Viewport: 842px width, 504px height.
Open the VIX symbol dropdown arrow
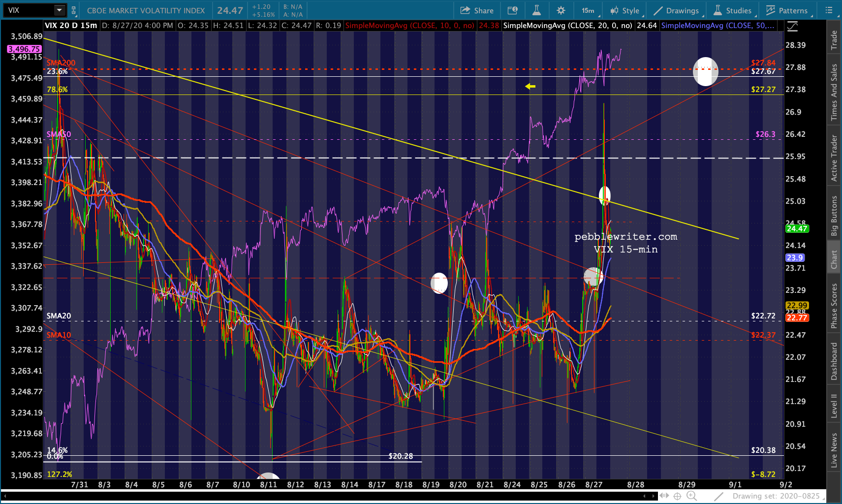(59, 10)
